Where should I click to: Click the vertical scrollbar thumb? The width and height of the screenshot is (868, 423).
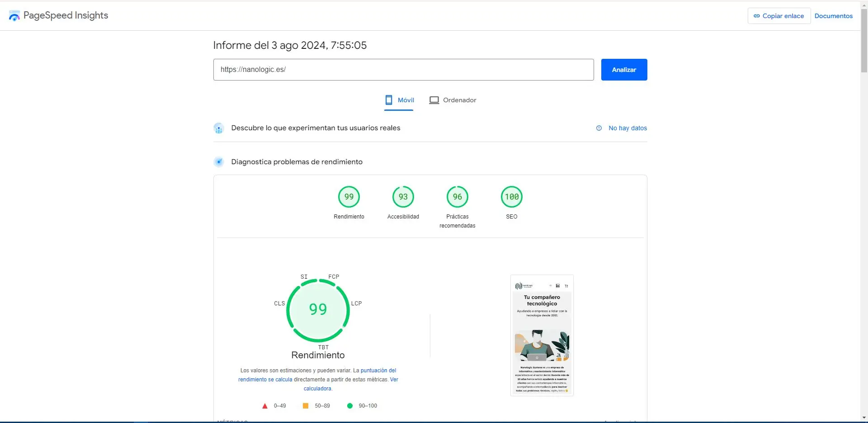pyautogui.click(x=864, y=41)
